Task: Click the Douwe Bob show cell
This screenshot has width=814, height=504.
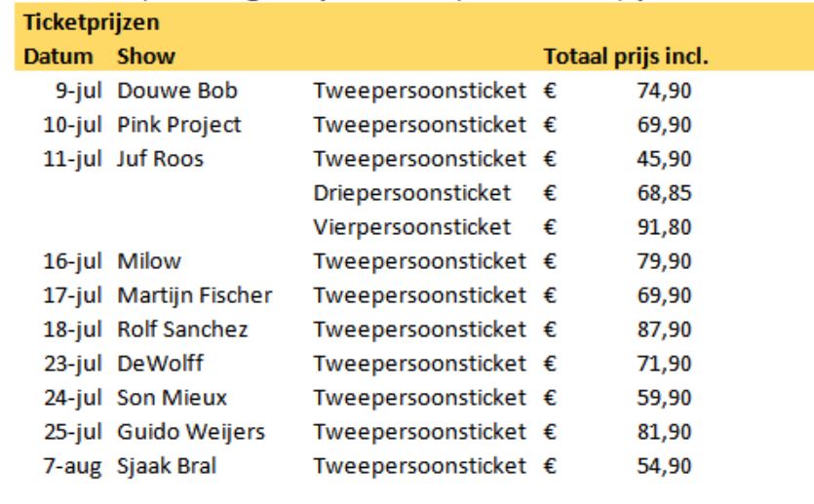Action: (177, 91)
